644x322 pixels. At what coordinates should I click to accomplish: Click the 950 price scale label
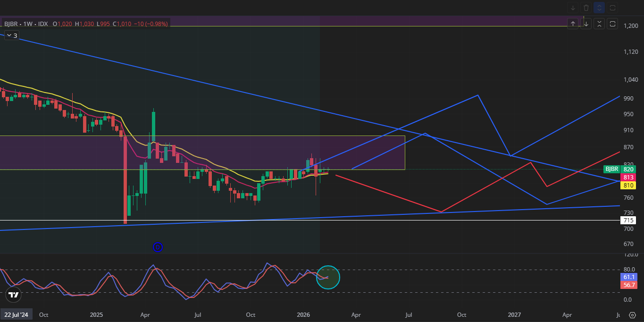click(628, 114)
